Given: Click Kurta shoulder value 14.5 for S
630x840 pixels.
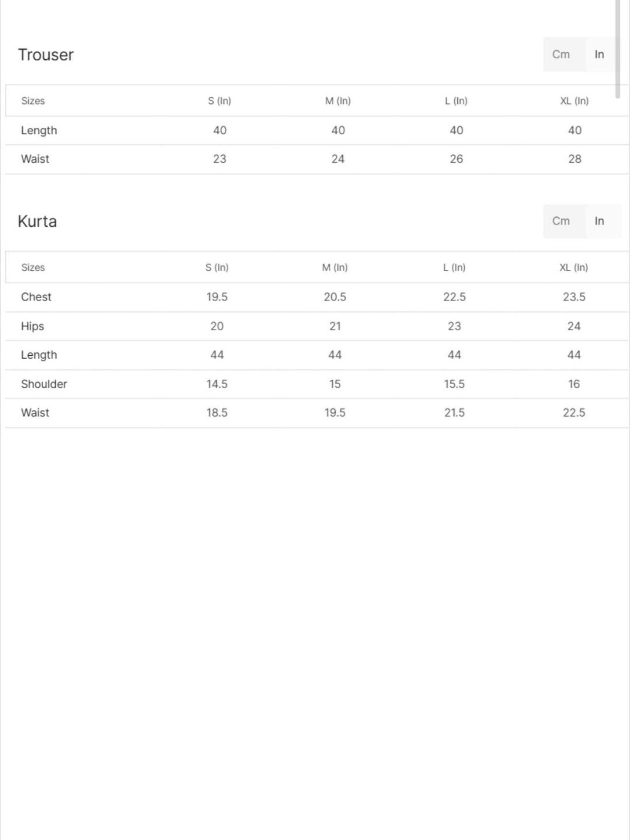Looking at the screenshot, I should point(217,384).
